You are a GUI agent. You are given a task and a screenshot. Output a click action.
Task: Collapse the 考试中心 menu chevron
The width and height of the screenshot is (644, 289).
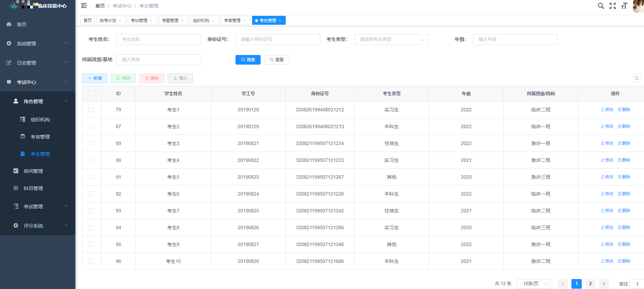click(66, 81)
